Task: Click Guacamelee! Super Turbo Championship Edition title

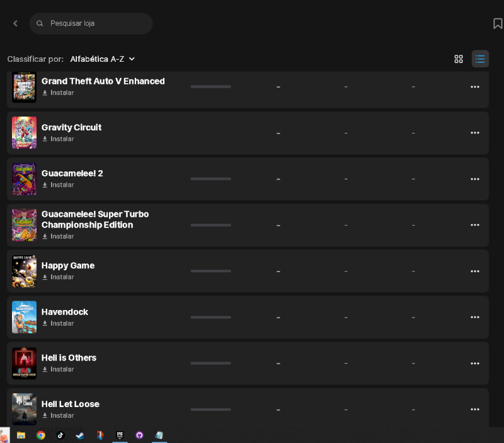Action: coord(95,219)
